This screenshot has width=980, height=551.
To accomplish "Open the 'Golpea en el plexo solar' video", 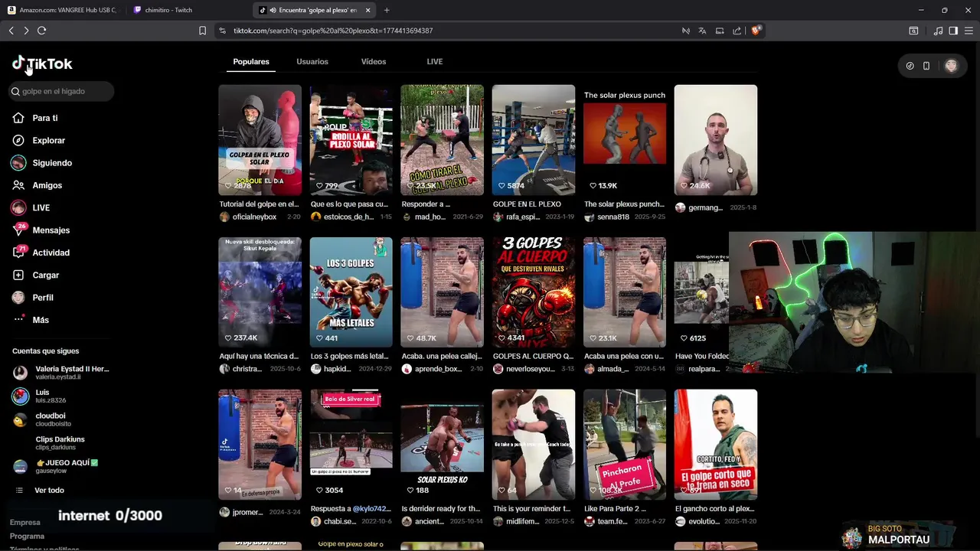I will [x=260, y=140].
